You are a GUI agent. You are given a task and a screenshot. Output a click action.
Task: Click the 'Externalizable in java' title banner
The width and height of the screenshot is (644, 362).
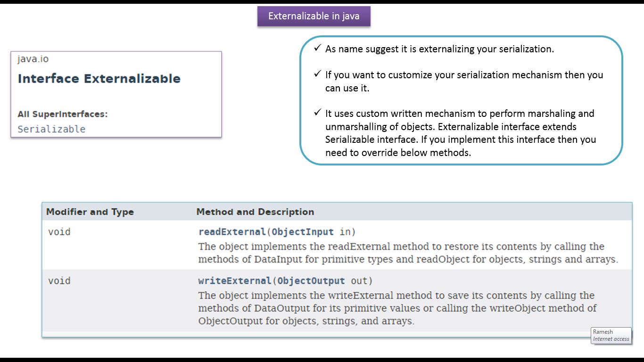click(x=314, y=16)
